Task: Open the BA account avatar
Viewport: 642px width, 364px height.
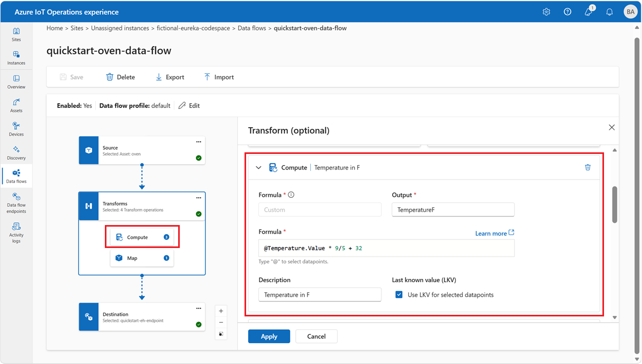Action: pyautogui.click(x=630, y=12)
